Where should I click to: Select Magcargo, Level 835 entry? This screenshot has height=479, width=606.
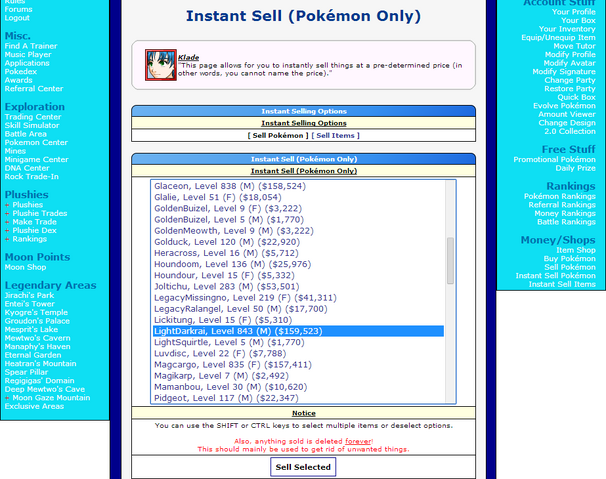coord(298,365)
